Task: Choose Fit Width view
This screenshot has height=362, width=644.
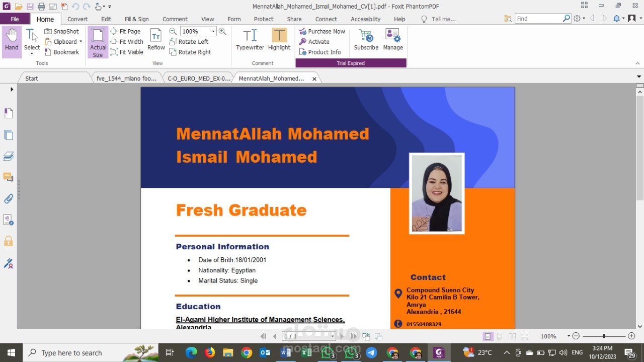Action: point(127,42)
